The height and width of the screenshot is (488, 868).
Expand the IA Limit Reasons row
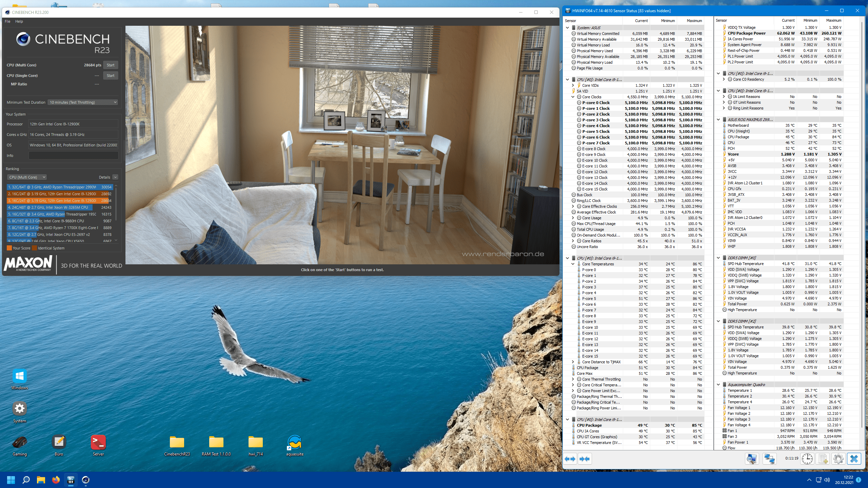(x=724, y=97)
